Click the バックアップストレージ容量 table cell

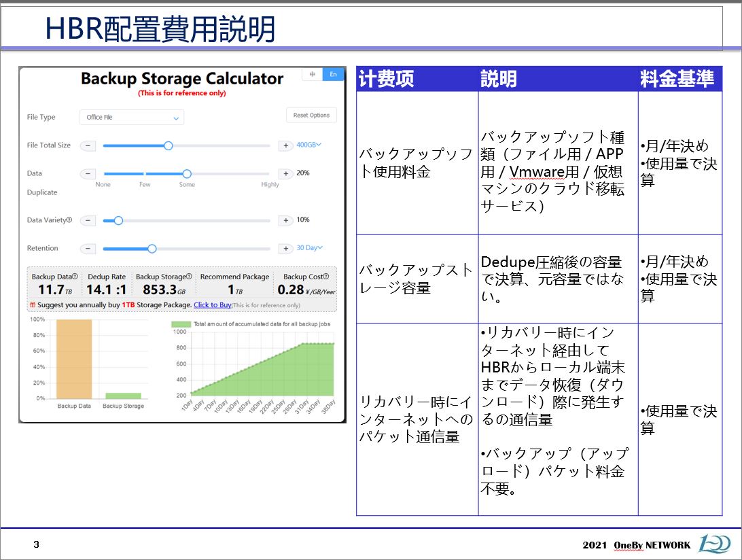coord(417,279)
